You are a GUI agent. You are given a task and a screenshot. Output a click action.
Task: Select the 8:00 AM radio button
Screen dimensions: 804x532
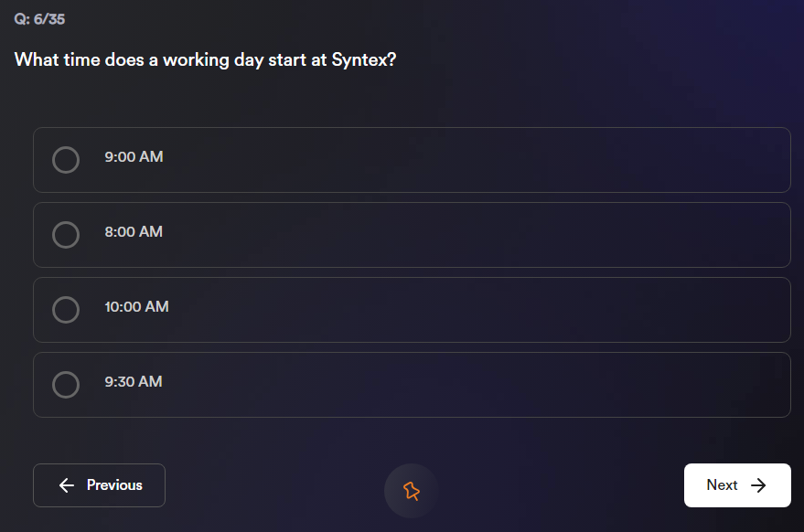tap(66, 235)
